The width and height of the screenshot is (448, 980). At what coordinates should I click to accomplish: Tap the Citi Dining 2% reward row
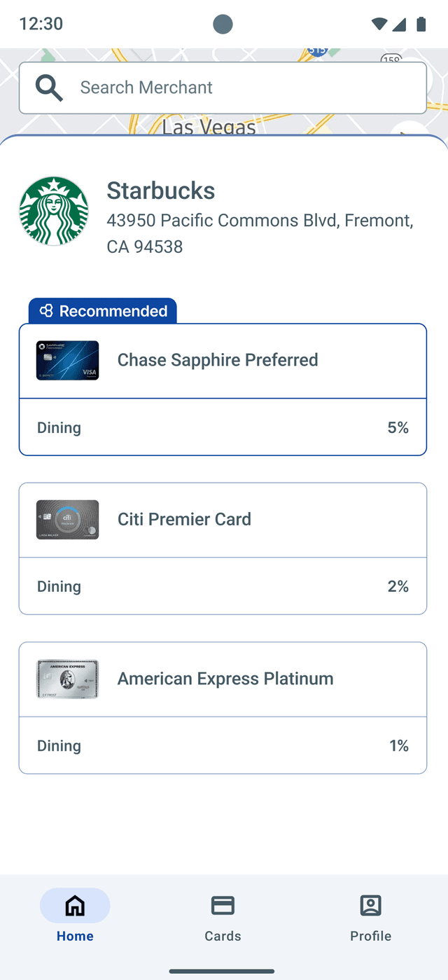tap(223, 586)
